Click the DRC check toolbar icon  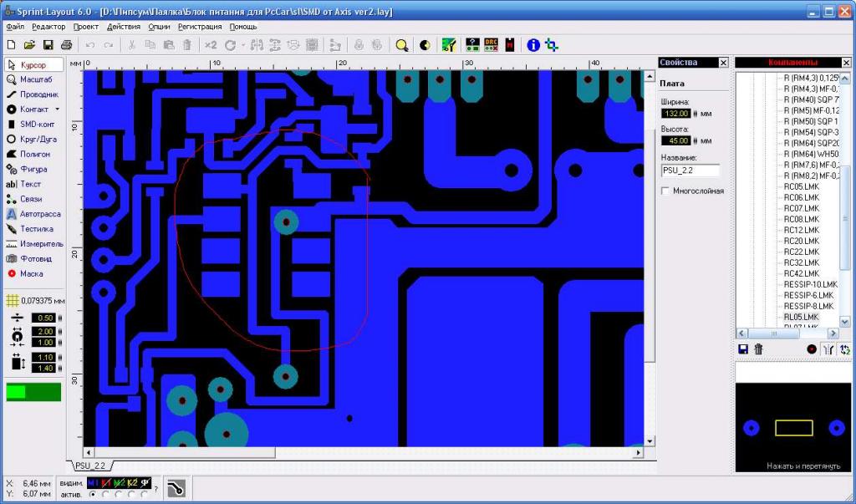pos(491,45)
